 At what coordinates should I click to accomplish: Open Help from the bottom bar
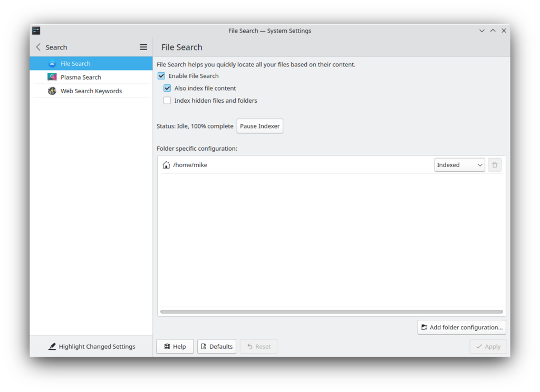pos(175,347)
